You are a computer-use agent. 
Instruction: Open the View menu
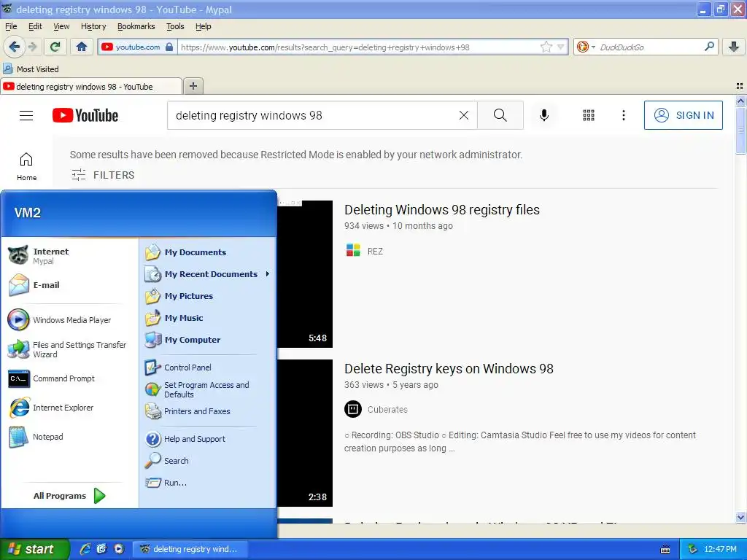[x=61, y=26]
